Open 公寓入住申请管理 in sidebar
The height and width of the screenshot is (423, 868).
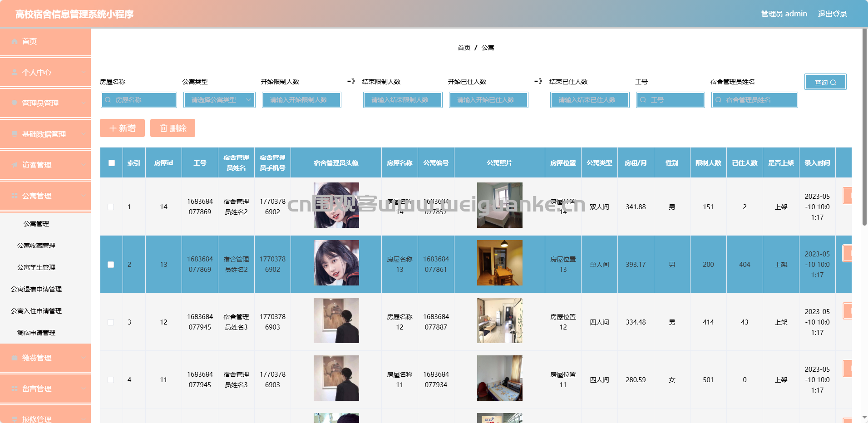coord(36,311)
